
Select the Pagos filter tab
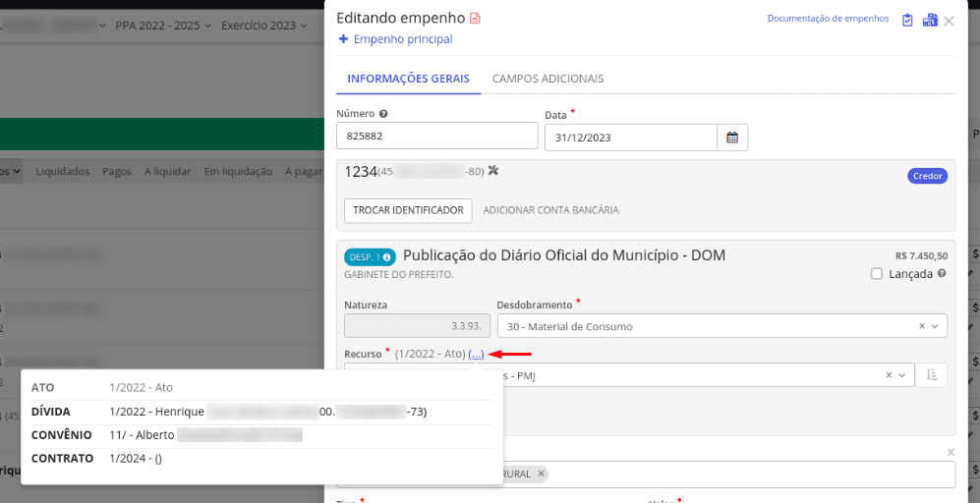click(x=117, y=171)
